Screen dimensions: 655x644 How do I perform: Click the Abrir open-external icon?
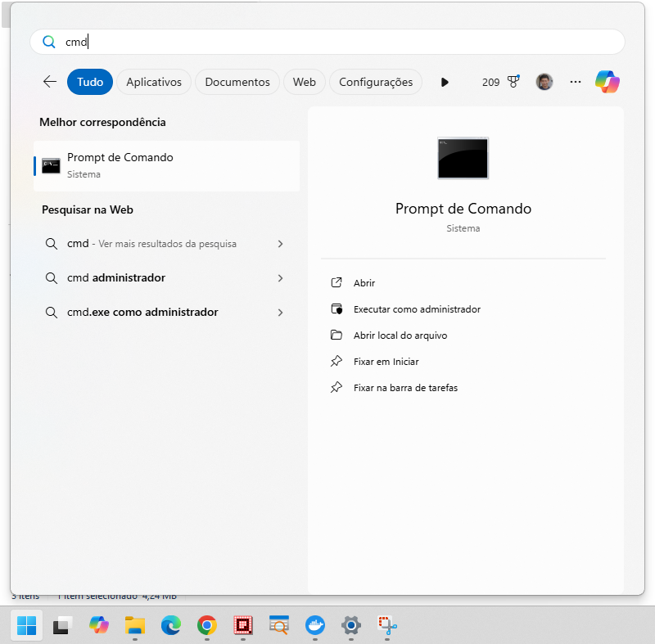[x=337, y=282]
